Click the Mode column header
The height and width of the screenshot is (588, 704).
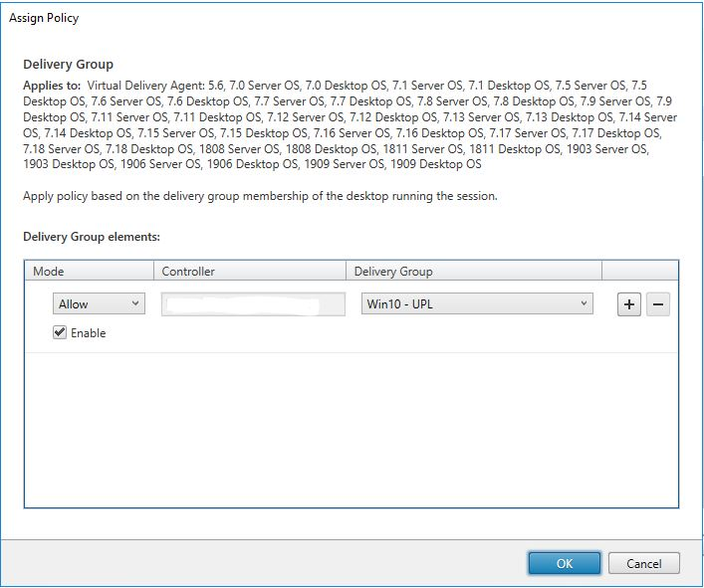89,271
